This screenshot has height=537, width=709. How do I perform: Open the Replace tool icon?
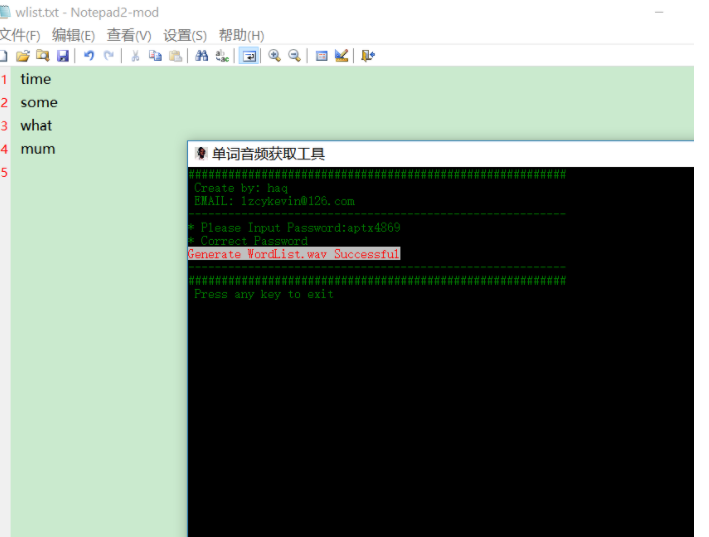tap(222, 56)
